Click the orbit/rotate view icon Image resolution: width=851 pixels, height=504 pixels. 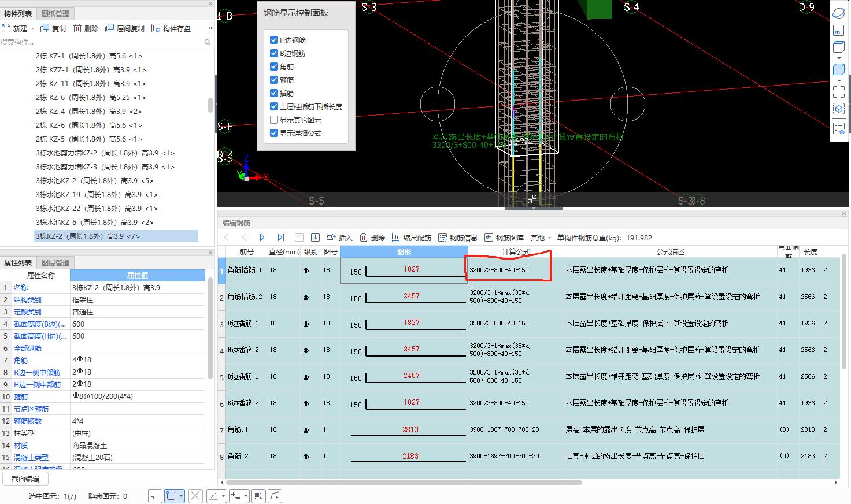point(839,13)
